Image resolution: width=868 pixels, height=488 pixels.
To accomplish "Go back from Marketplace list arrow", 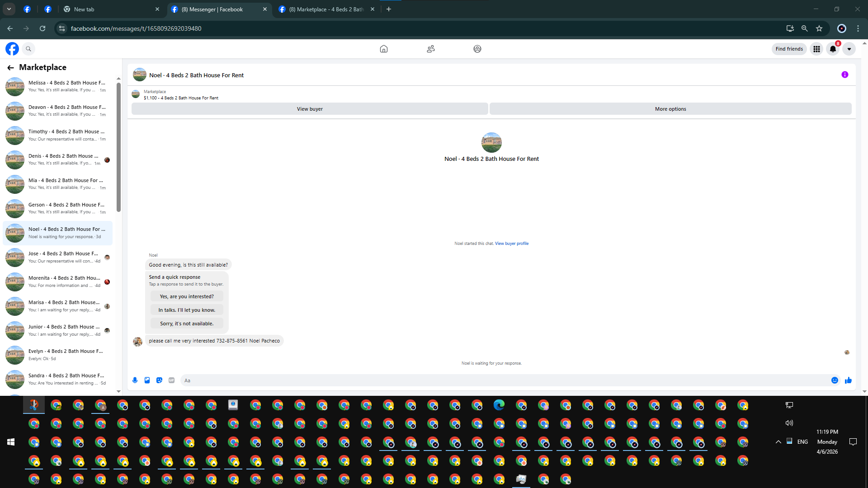I will click(x=10, y=68).
